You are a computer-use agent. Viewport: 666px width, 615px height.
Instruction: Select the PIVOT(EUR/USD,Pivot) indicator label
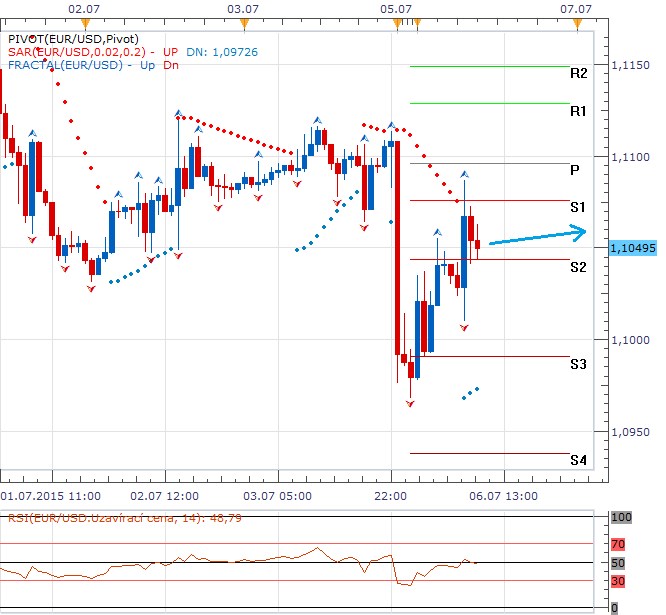(62, 38)
